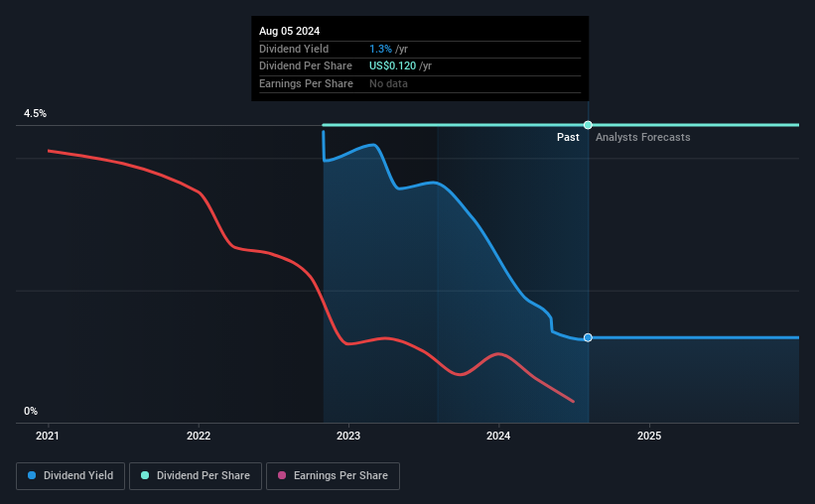The width and height of the screenshot is (815, 504).
Task: Click the US$0.120 dividend per share value
Action: pyautogui.click(x=392, y=66)
